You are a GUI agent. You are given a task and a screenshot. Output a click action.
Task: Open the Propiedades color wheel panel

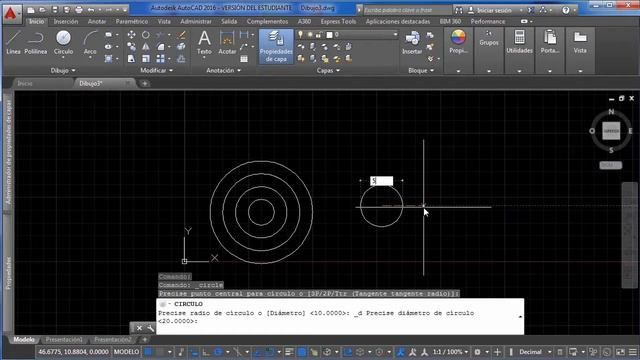tap(458, 42)
